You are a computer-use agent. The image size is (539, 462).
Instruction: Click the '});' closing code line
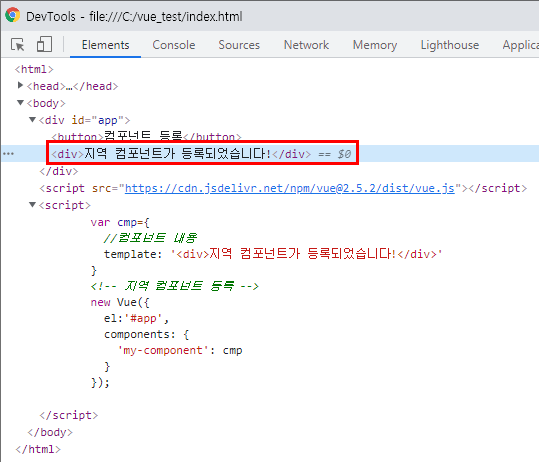tap(100, 382)
